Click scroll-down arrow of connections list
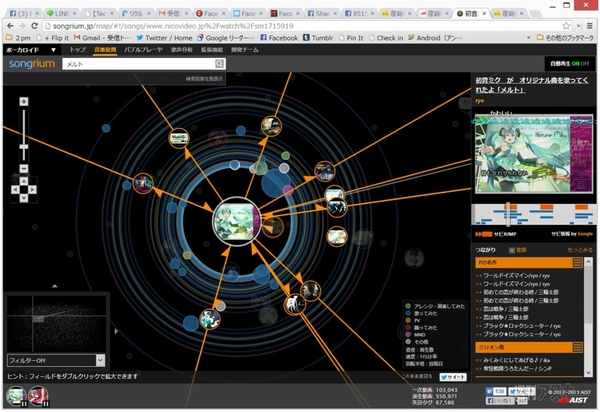Image resolution: width=600 pixels, height=412 pixels. pos(589,372)
